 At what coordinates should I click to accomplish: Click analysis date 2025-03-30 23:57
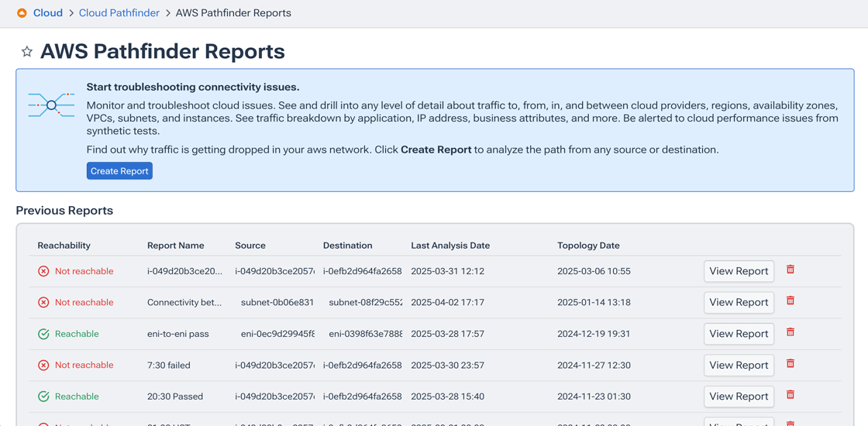[x=448, y=365]
